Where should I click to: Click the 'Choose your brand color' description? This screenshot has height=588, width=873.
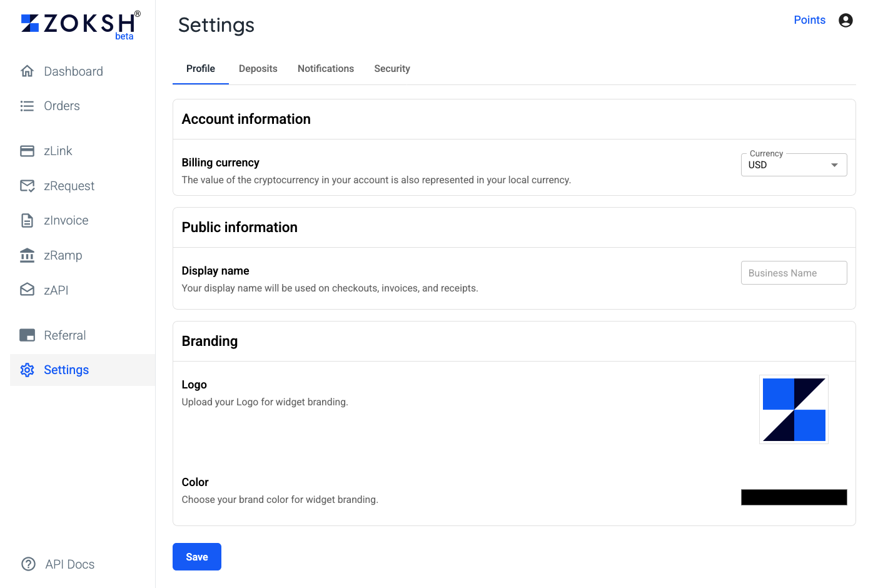click(280, 500)
